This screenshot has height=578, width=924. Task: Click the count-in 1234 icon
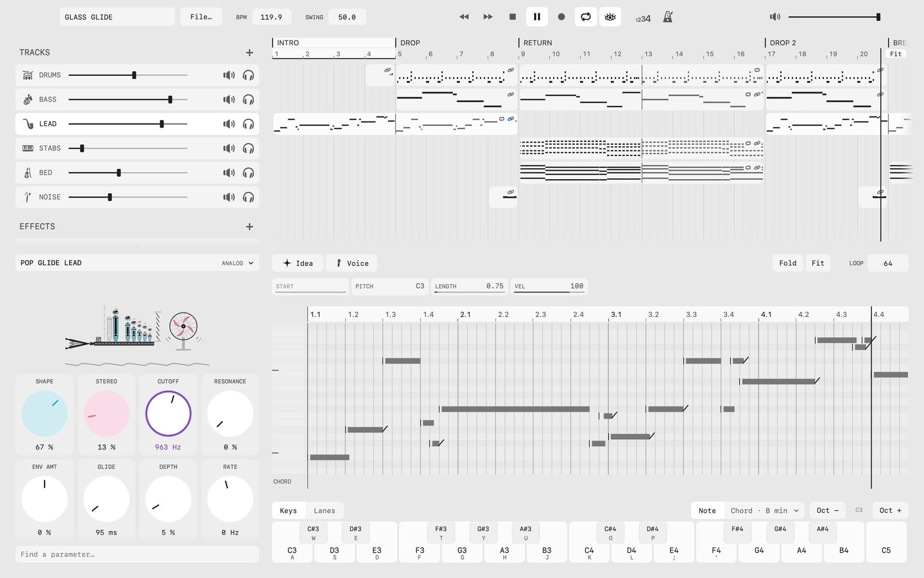(643, 19)
